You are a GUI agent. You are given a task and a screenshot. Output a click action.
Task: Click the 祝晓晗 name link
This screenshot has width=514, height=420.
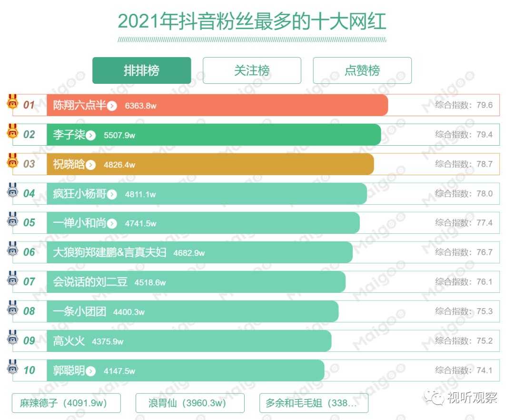(x=69, y=164)
